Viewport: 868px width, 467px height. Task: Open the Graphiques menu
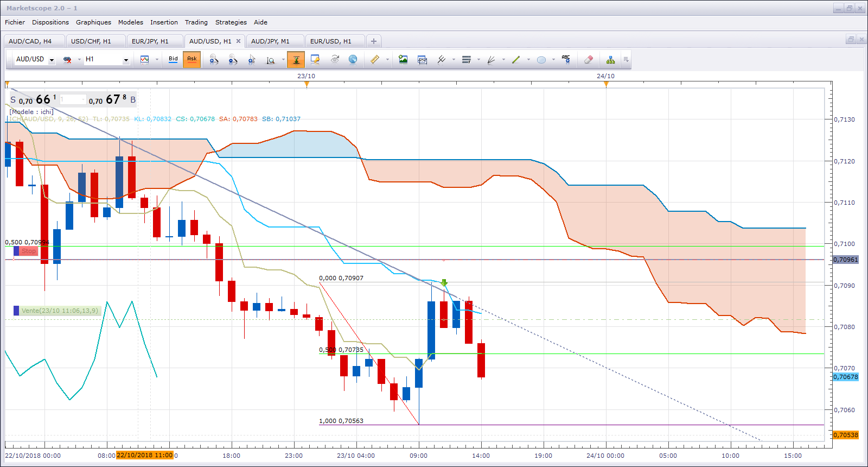93,22
